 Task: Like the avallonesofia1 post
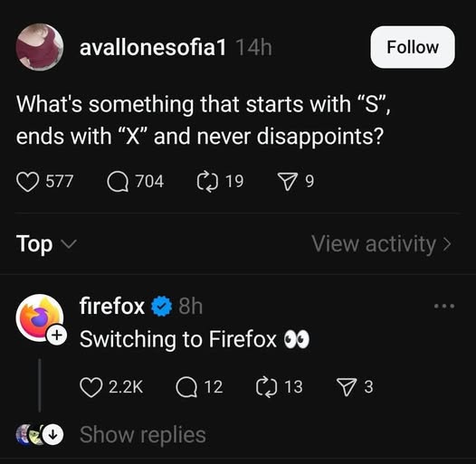pos(28,182)
